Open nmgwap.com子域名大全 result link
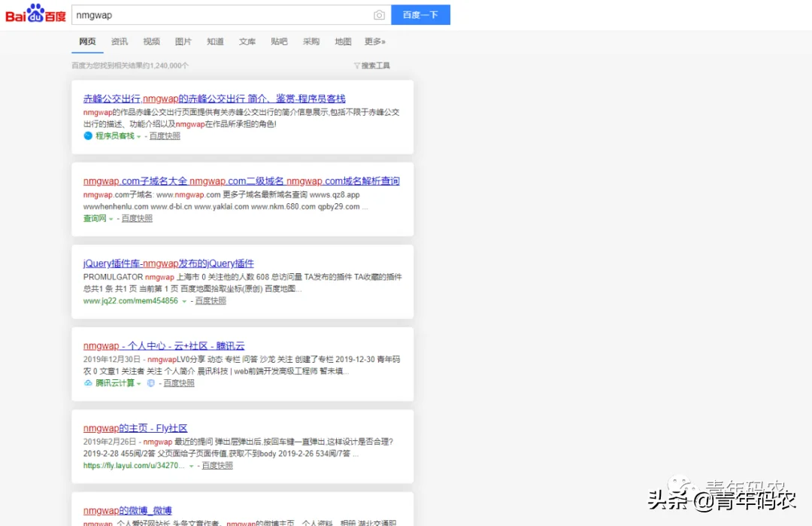The image size is (812, 526). (x=241, y=181)
